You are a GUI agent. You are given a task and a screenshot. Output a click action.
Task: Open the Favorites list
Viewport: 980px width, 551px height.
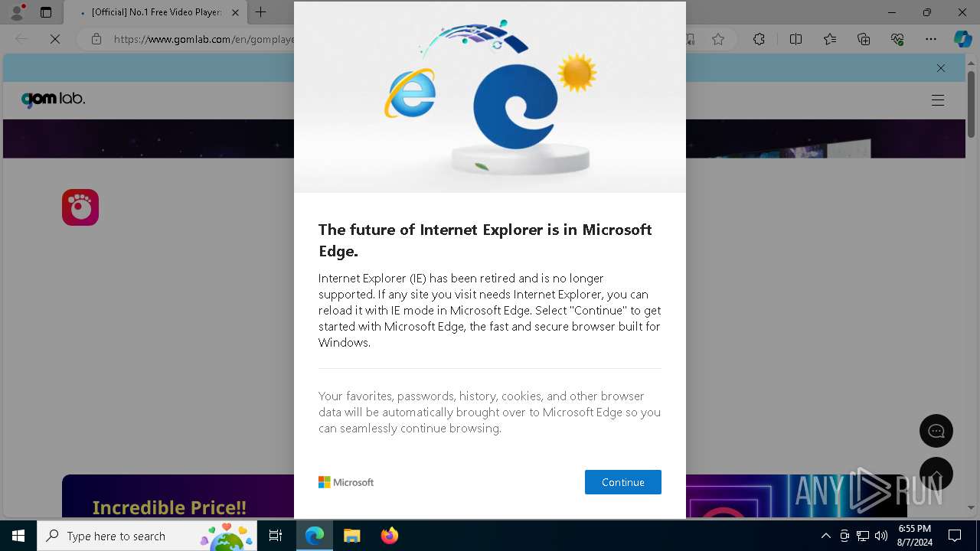(830, 39)
